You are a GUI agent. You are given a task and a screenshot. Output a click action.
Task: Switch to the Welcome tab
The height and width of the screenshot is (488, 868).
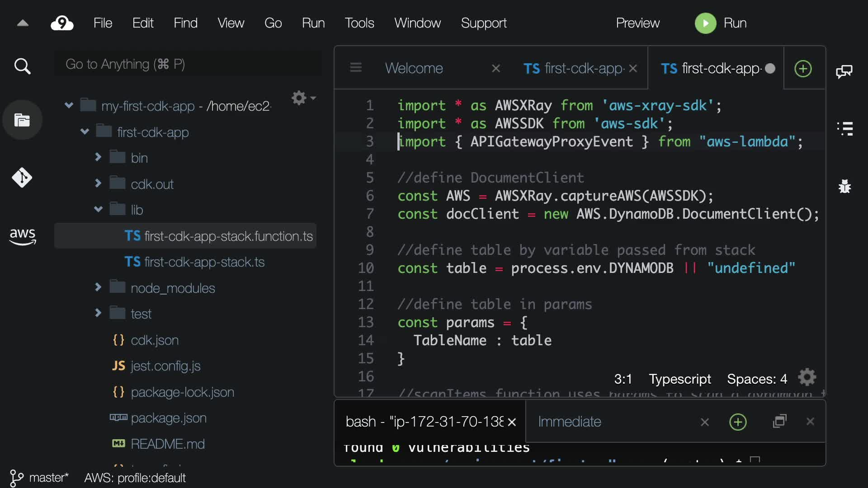pos(414,68)
